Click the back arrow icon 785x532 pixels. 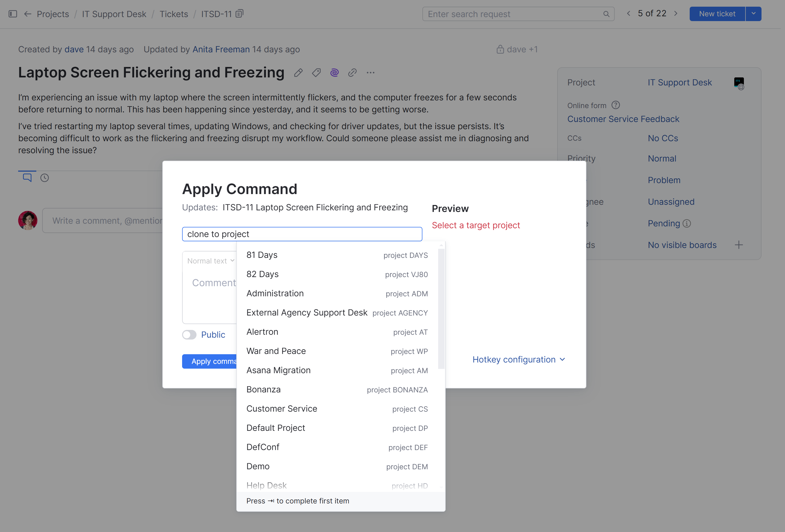coord(28,14)
